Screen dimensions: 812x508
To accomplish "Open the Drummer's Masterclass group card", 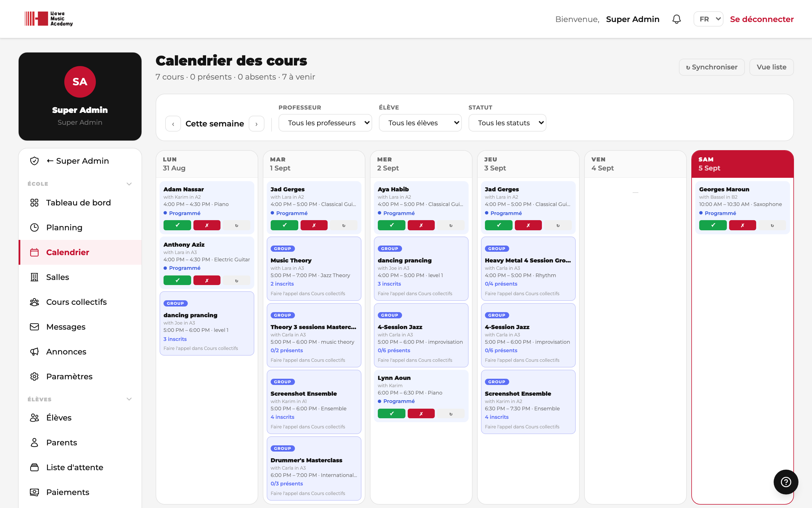I will (x=314, y=469).
